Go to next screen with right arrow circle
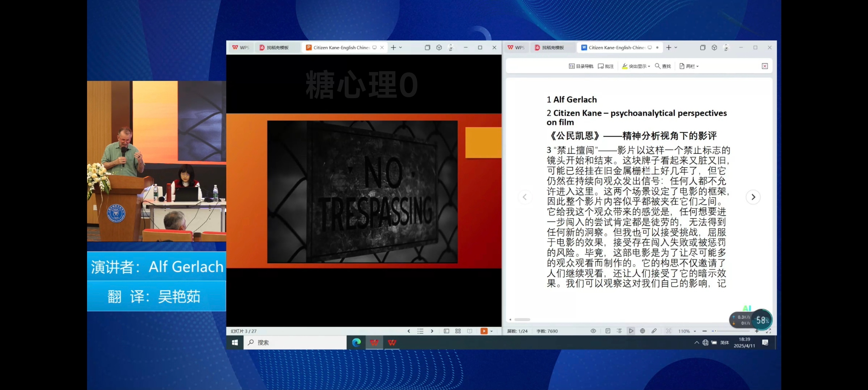 click(x=753, y=197)
